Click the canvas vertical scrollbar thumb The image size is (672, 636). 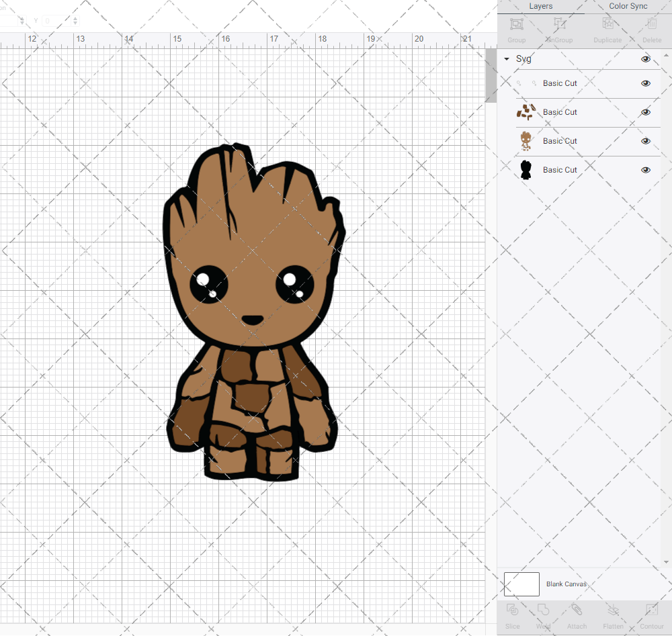coord(491,76)
